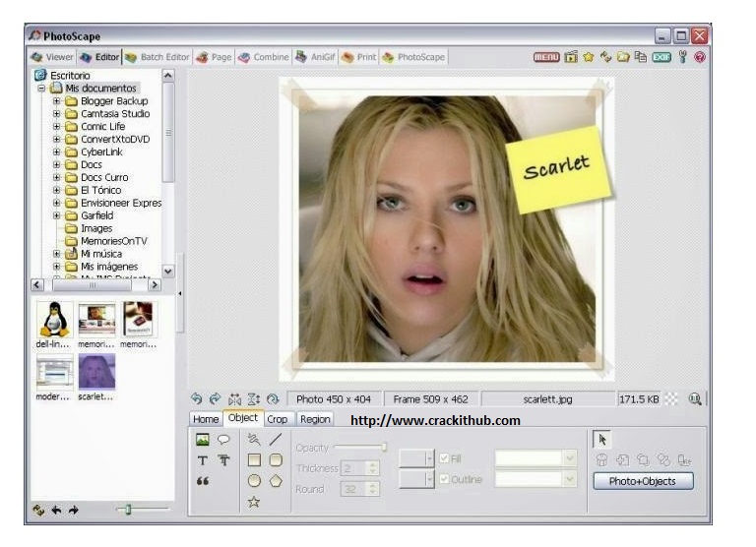Image resolution: width=756 pixels, height=547 pixels.
Task: Click the Thickness spinner arrows
Action: [372, 468]
